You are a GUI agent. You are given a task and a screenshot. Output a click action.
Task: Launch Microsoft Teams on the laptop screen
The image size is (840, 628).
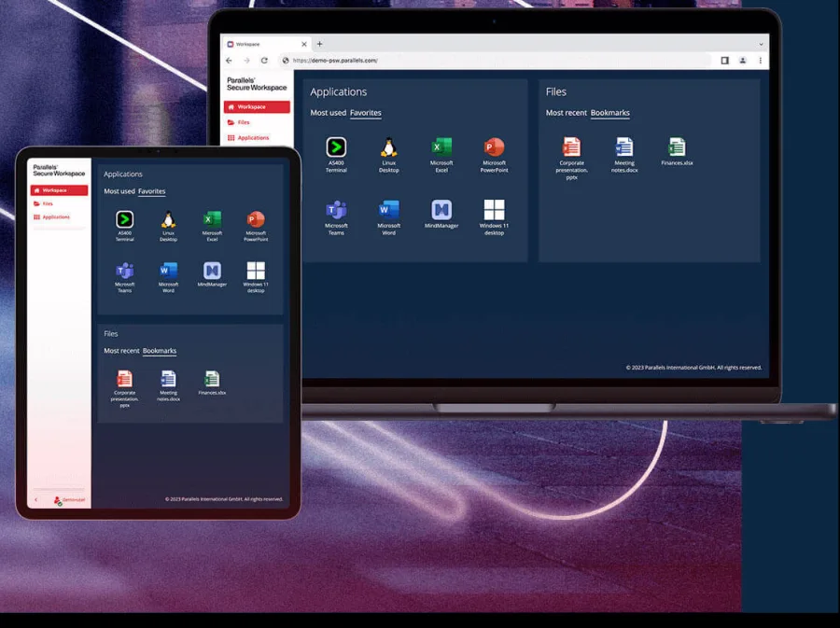coord(336,217)
